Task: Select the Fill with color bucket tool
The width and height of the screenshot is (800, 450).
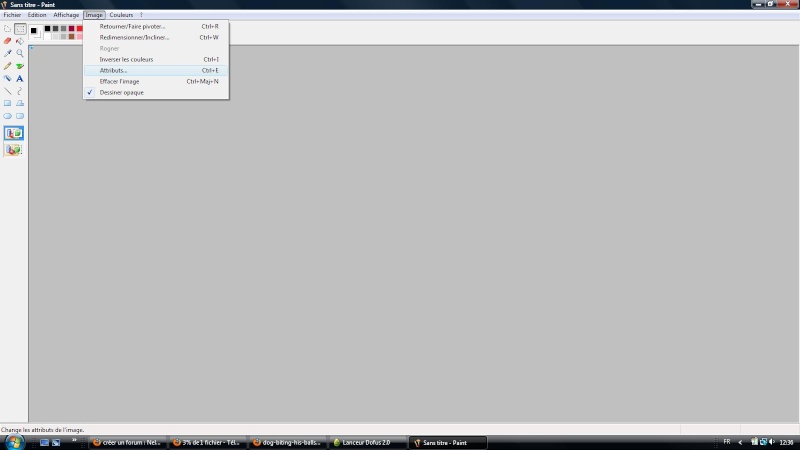Action: point(20,41)
